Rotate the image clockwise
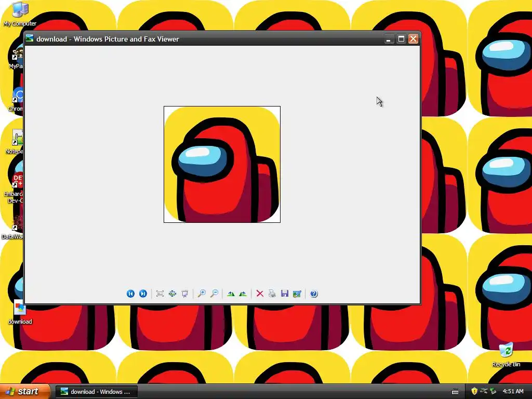The height and width of the screenshot is (399, 532). [231, 294]
